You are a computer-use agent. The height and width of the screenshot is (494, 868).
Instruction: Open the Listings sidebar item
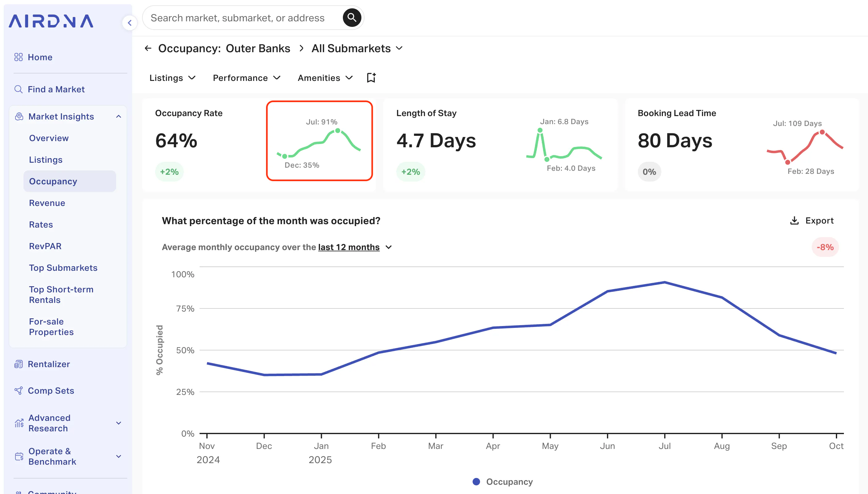[x=46, y=160]
